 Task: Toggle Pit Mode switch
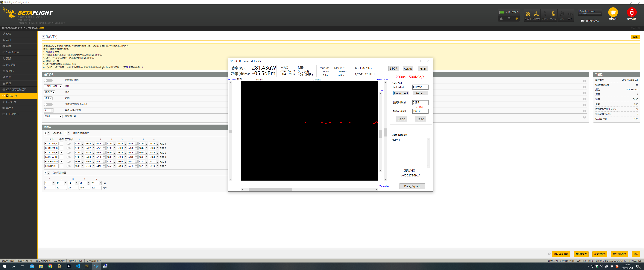[x=48, y=104]
